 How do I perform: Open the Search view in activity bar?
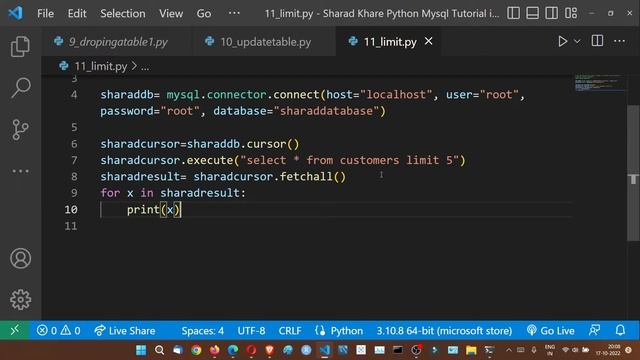coord(20,87)
